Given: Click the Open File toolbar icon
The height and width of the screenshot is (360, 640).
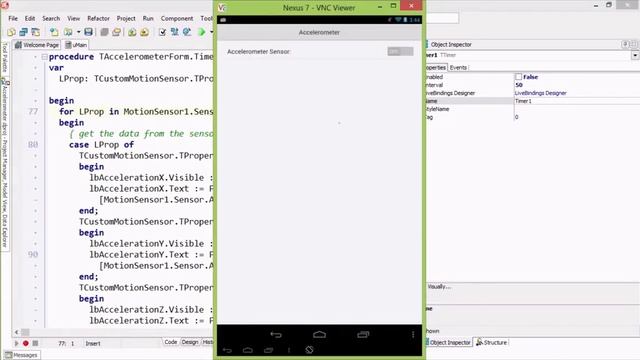Looking at the screenshot, I should tap(68, 32).
